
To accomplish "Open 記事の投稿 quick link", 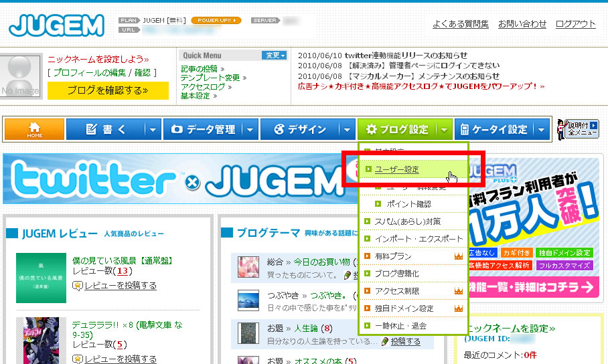I will click(x=200, y=69).
